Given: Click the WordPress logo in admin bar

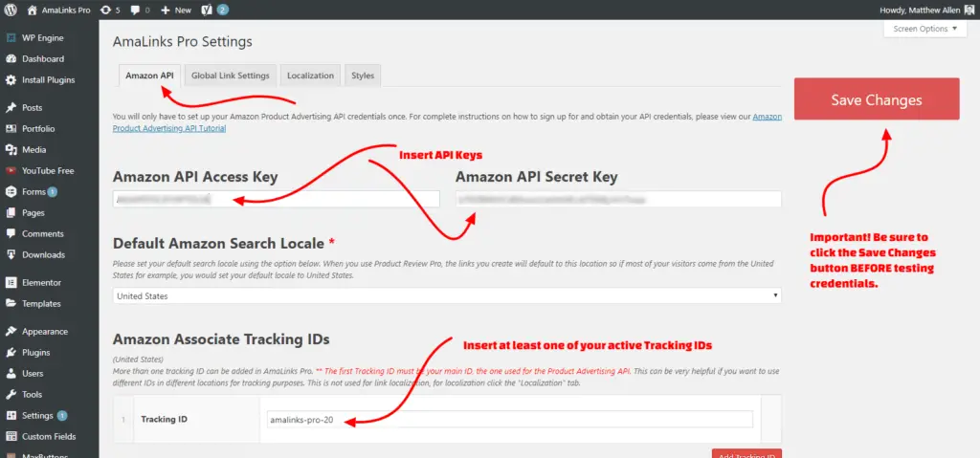Looking at the screenshot, I should 10,10.
